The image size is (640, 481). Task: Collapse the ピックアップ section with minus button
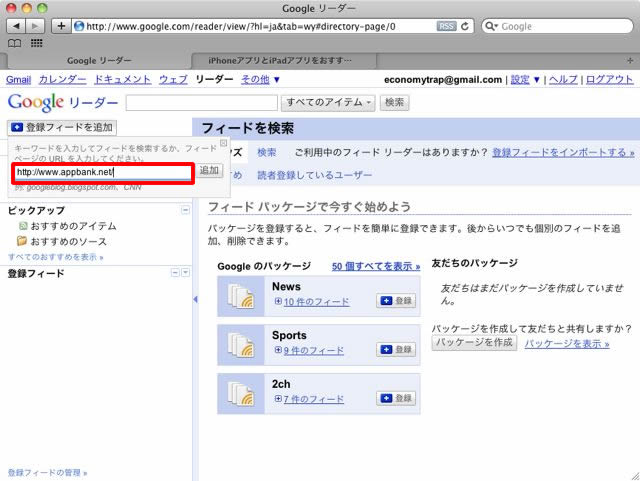point(185,210)
